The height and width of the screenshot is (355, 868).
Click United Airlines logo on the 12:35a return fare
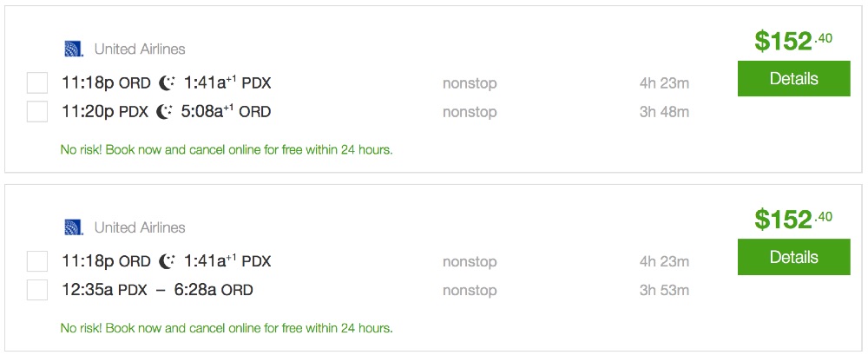[73, 227]
